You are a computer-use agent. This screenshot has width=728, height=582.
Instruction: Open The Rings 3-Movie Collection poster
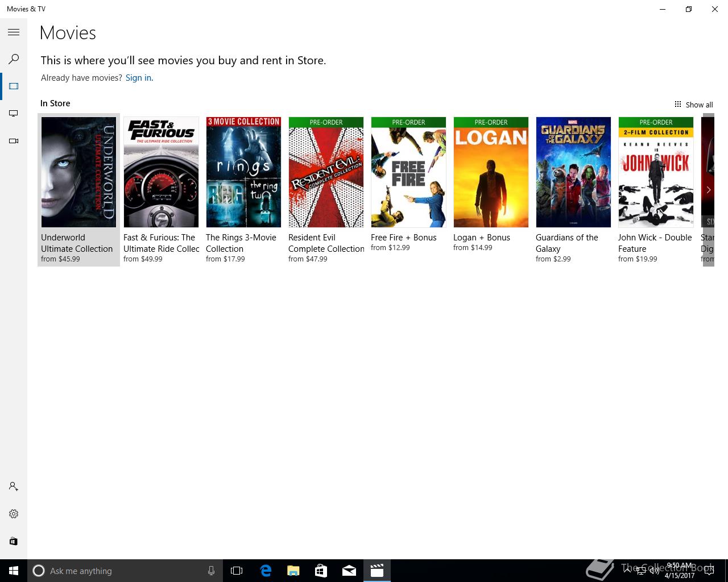[243, 172]
